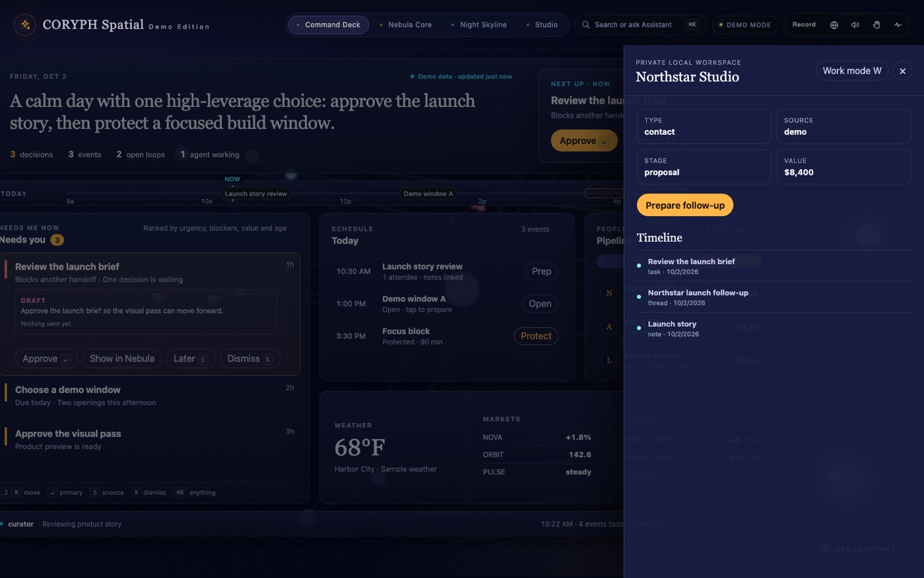Image resolution: width=924 pixels, height=578 pixels.
Task: Click Prepare follow-up button
Action: 685,205
